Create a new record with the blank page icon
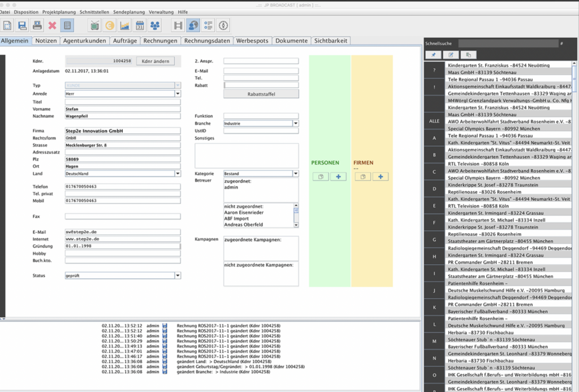Image resolution: width=579 pixels, height=392 pixels. pos(7,25)
